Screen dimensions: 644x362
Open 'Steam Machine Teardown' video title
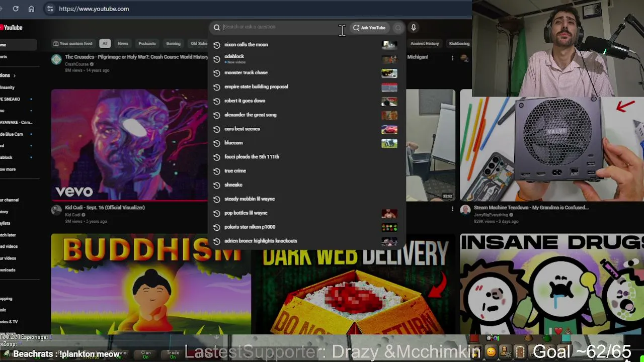[x=531, y=208]
